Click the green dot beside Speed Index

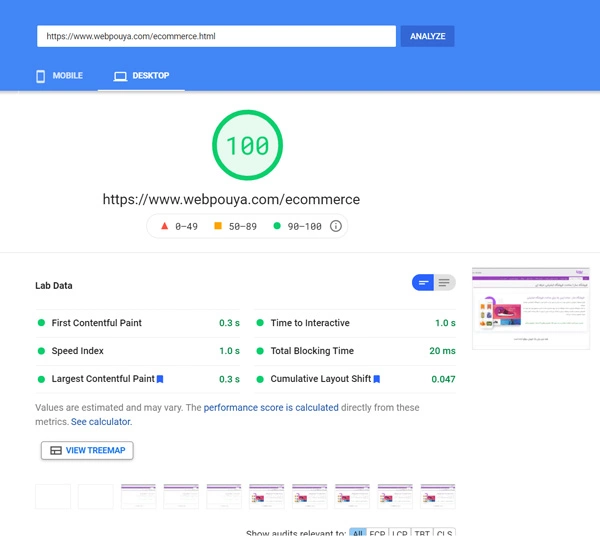click(x=41, y=351)
